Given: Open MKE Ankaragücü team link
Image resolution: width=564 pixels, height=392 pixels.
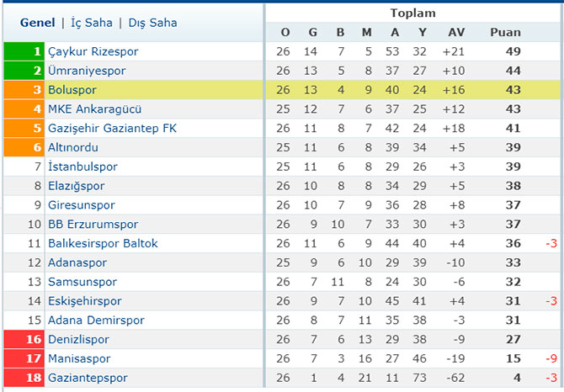Looking at the screenshot, I should [x=94, y=109].
